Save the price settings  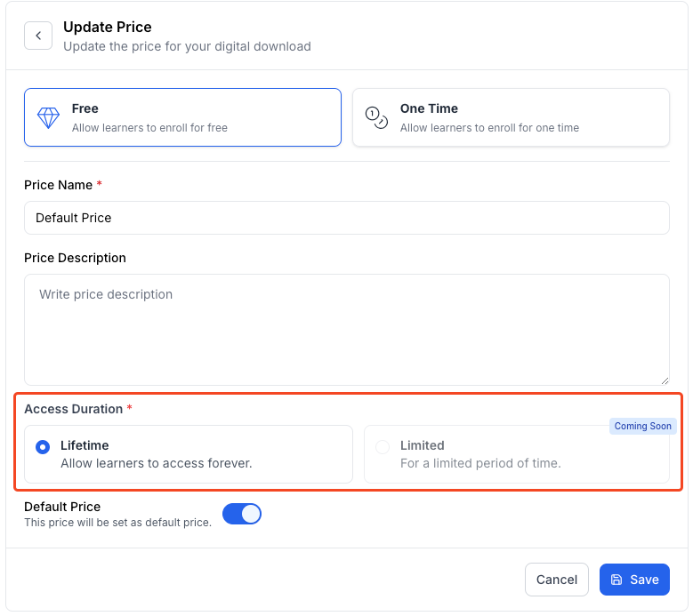(634, 580)
